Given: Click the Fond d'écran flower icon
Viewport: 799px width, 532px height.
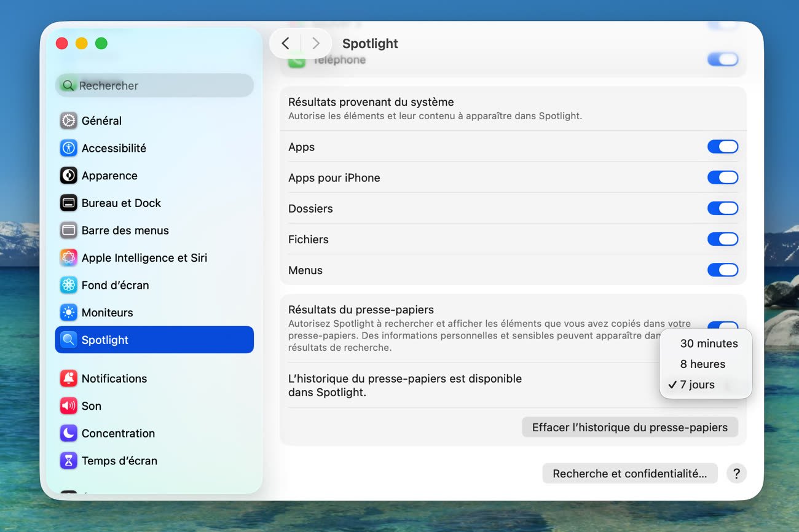Looking at the screenshot, I should click(68, 285).
